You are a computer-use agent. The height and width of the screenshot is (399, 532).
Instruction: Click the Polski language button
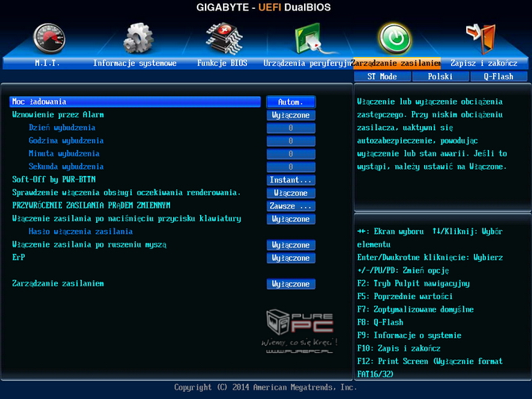click(x=441, y=77)
